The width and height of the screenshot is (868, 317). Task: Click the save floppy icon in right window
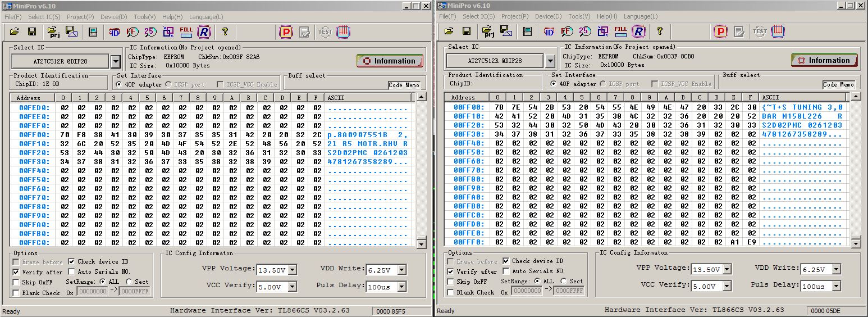467,31
